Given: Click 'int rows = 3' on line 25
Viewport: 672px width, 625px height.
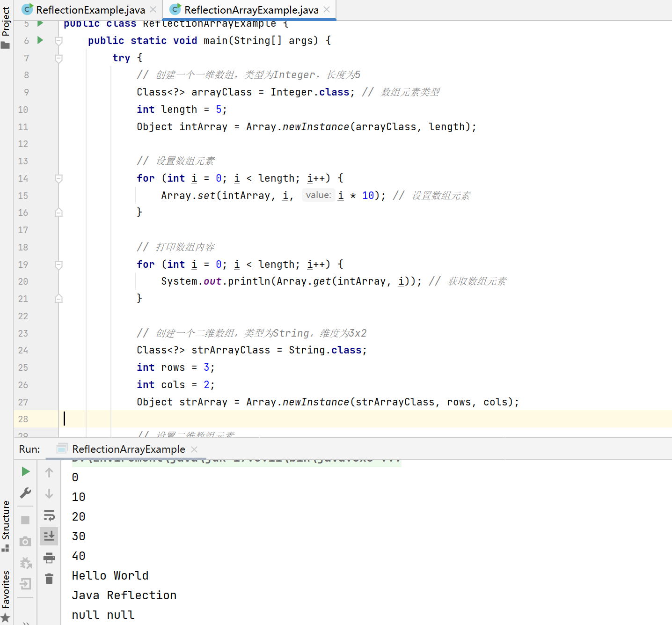Looking at the screenshot, I should tap(173, 368).
